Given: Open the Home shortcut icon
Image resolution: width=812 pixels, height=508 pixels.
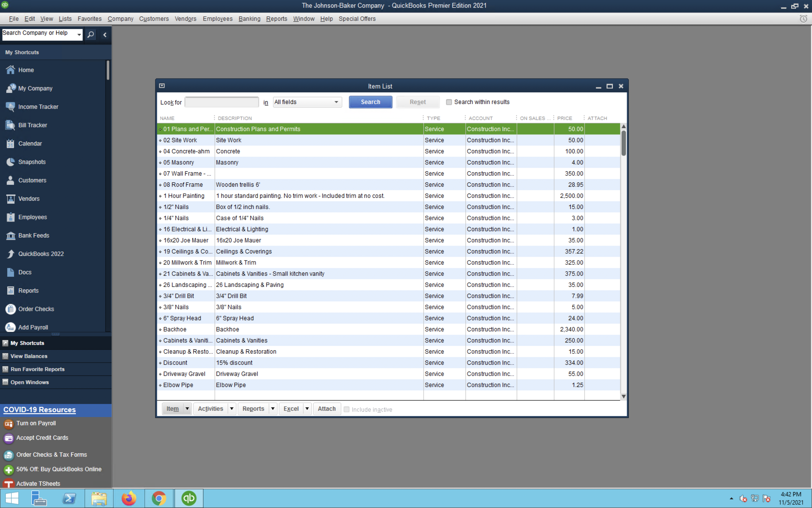Looking at the screenshot, I should coord(10,70).
